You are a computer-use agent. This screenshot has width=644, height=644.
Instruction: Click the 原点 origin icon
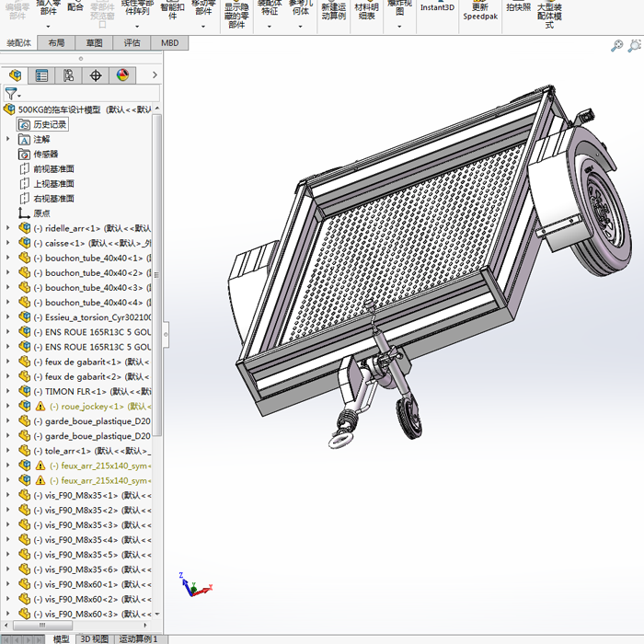[24, 213]
